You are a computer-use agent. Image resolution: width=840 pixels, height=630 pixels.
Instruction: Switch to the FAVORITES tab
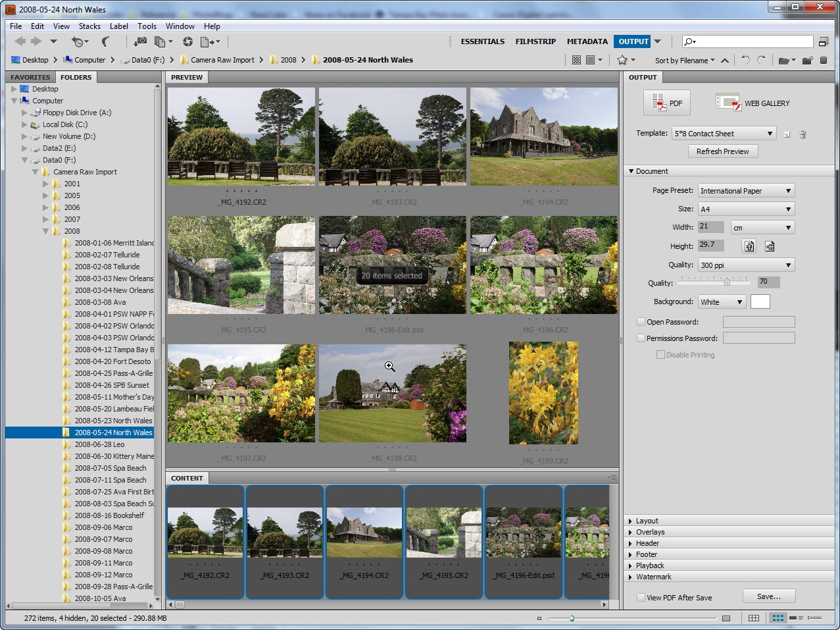(x=30, y=77)
